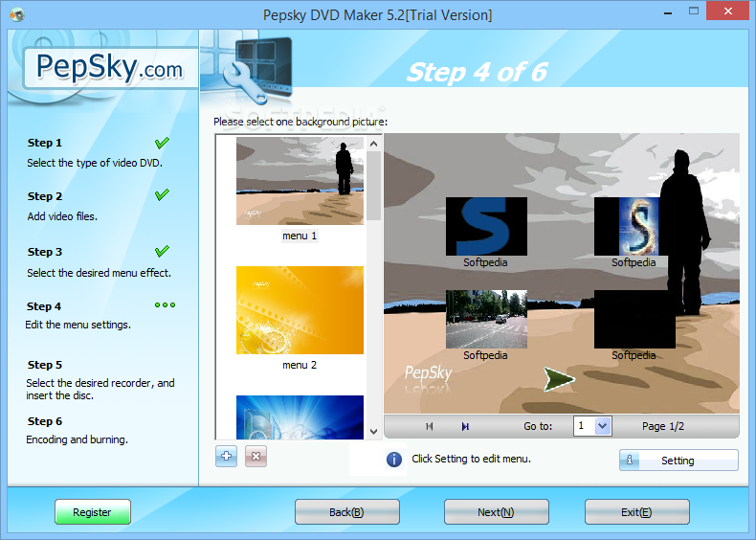The image size is (756, 540).
Task: Click the golden S Softpedia video thumbnail in the preview
Action: (632, 226)
